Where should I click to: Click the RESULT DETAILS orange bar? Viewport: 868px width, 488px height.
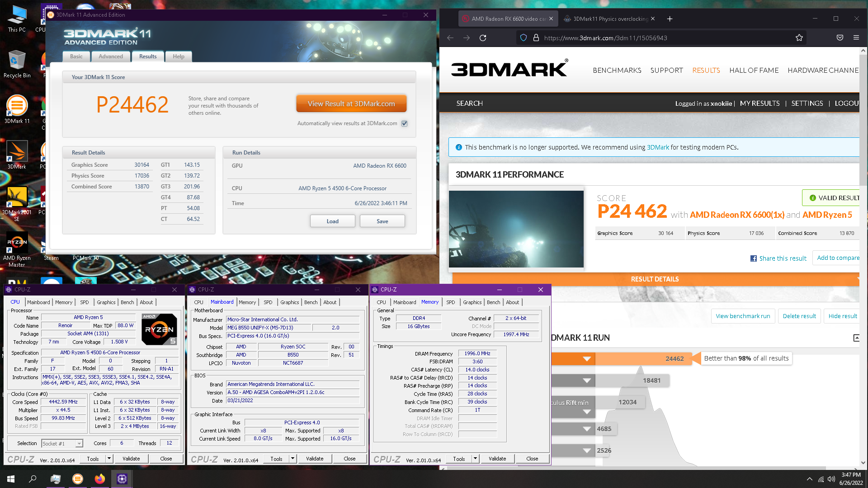tap(655, 279)
